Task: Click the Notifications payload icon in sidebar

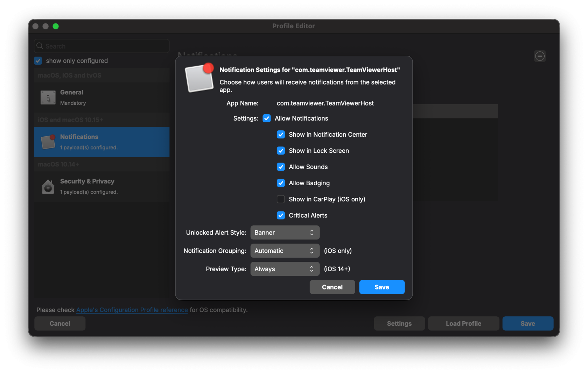Action: coord(48,142)
